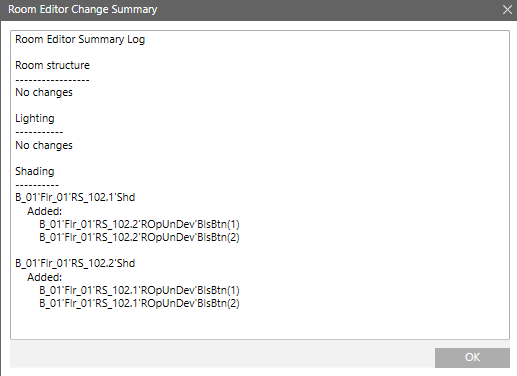Confirm the dialog with the OK button
This screenshot has height=376, width=517.
click(x=472, y=357)
